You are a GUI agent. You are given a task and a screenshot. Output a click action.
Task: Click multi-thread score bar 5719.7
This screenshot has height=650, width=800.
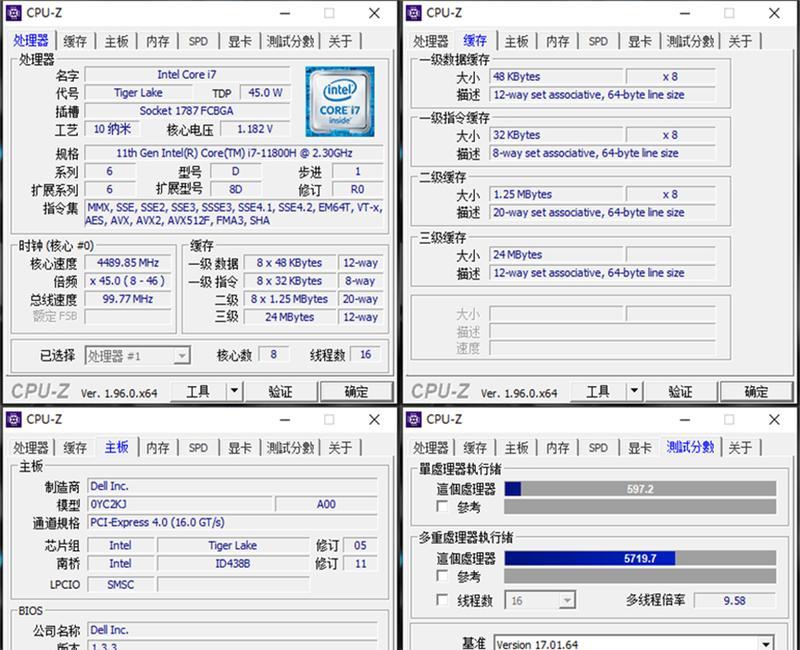[x=640, y=558]
